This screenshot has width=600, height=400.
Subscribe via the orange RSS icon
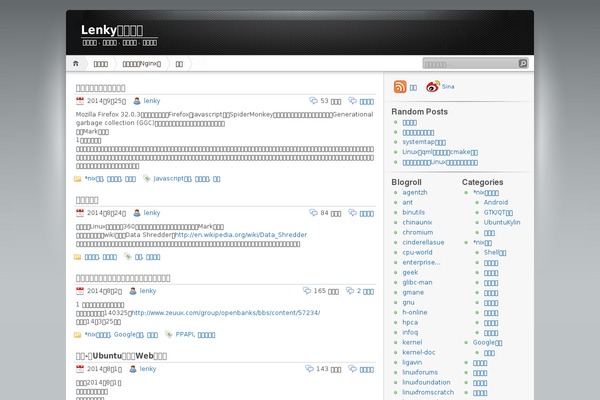(400, 87)
